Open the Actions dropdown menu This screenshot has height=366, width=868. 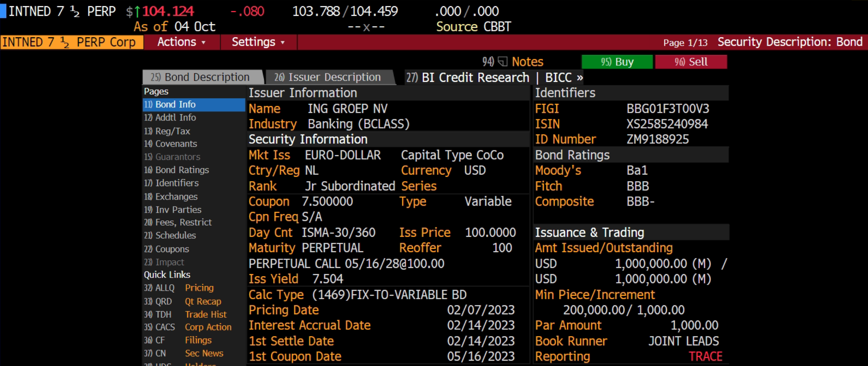(181, 42)
